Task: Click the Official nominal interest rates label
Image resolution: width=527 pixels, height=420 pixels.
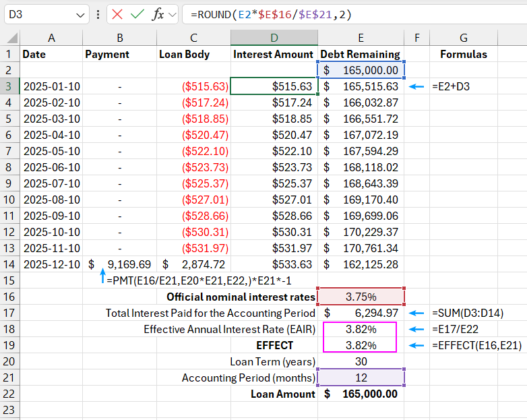Action: (241, 297)
